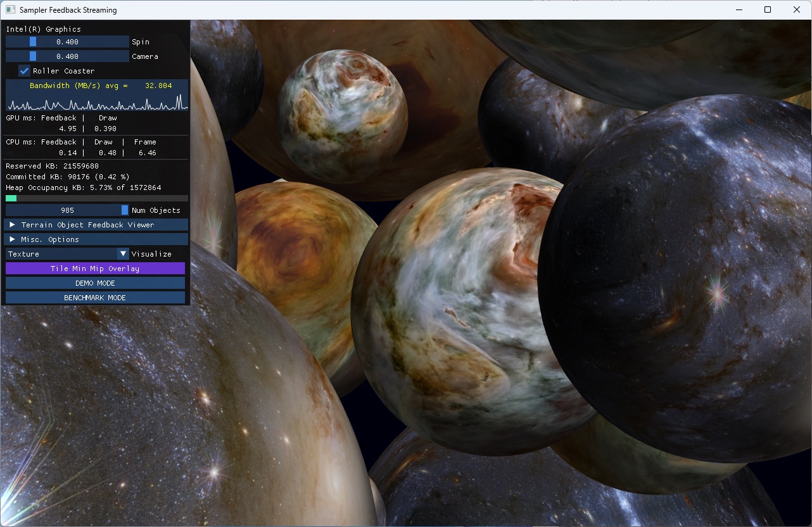
Task: Click Tile Min Mip Overlay button
Action: (95, 269)
